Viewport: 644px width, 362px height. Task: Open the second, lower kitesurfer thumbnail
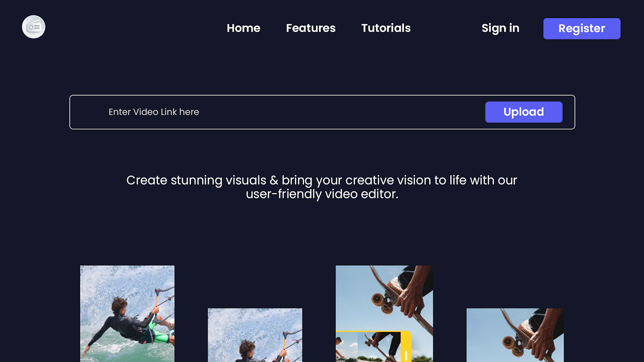255,335
